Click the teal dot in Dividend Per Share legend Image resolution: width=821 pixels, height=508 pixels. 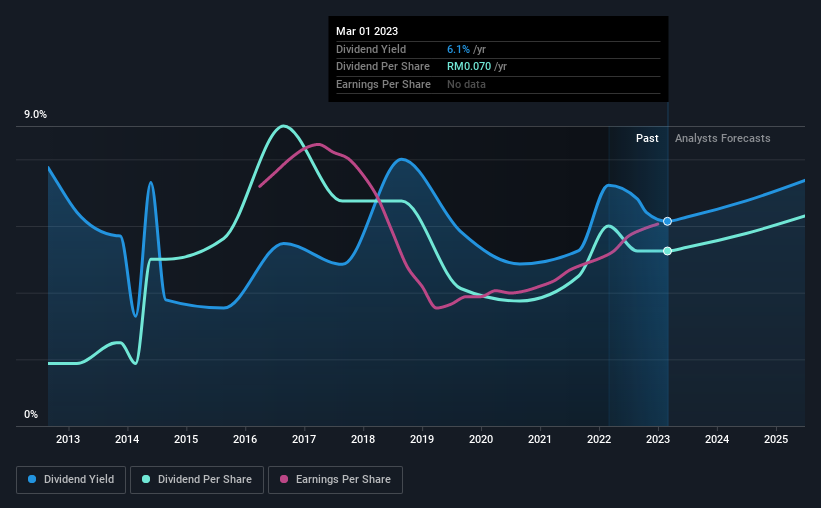146,479
